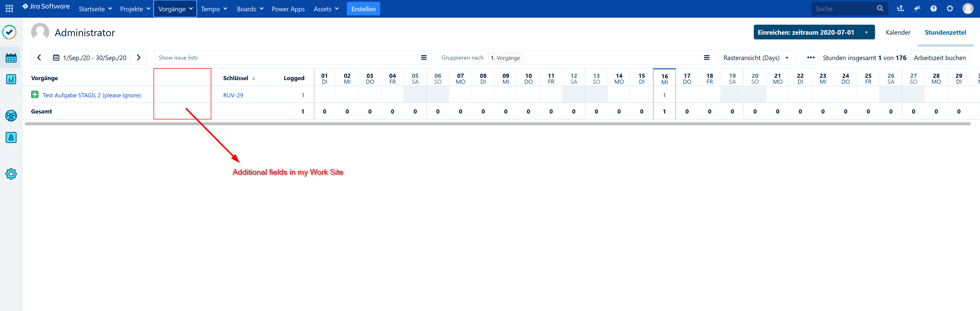Open the Rasteransicht (Days) dropdown

point(756,58)
